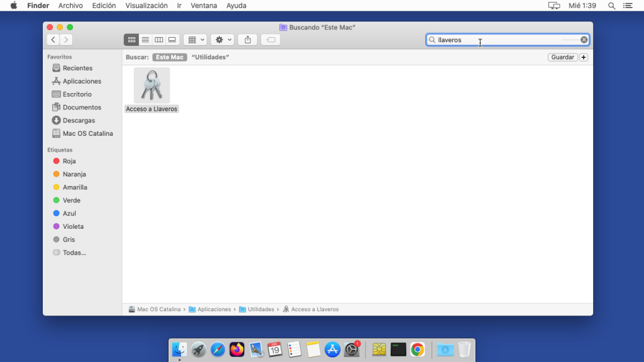Image resolution: width=644 pixels, height=362 pixels.
Task: Select the Roja tag
Action: coord(69,162)
